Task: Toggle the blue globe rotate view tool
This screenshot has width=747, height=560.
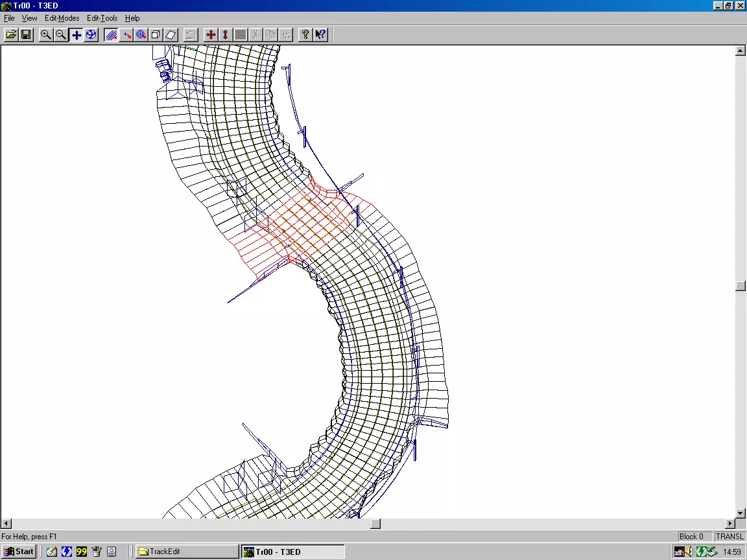Action: pyautogui.click(x=91, y=35)
